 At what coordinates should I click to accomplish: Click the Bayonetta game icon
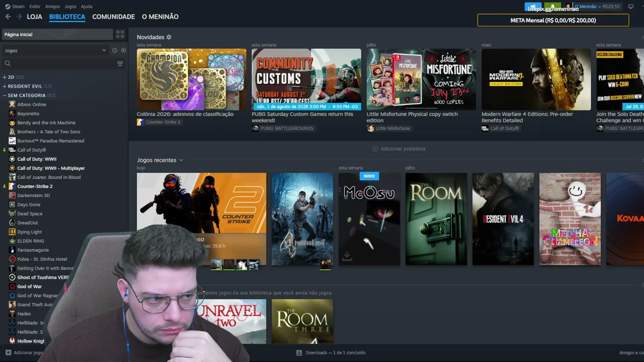pos(13,114)
